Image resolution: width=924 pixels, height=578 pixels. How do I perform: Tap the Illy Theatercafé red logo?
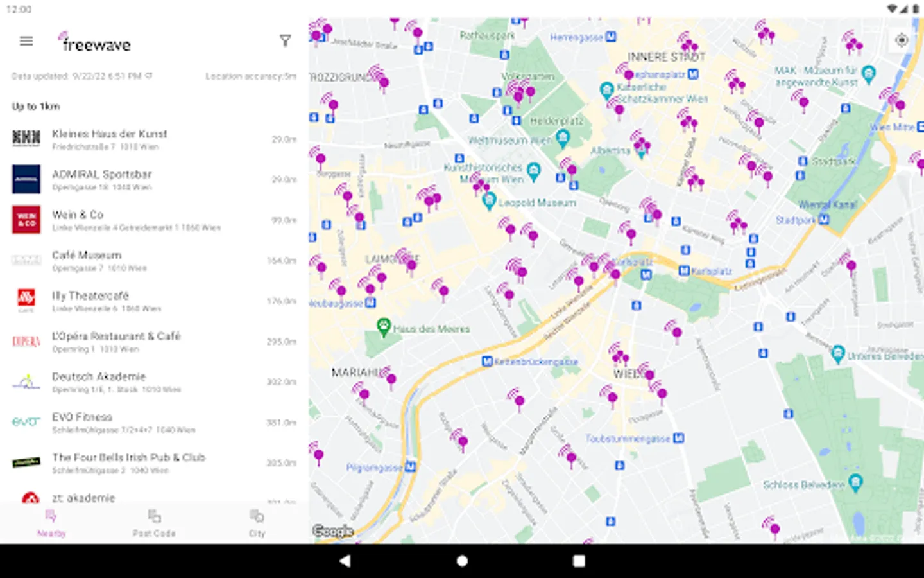coord(26,301)
